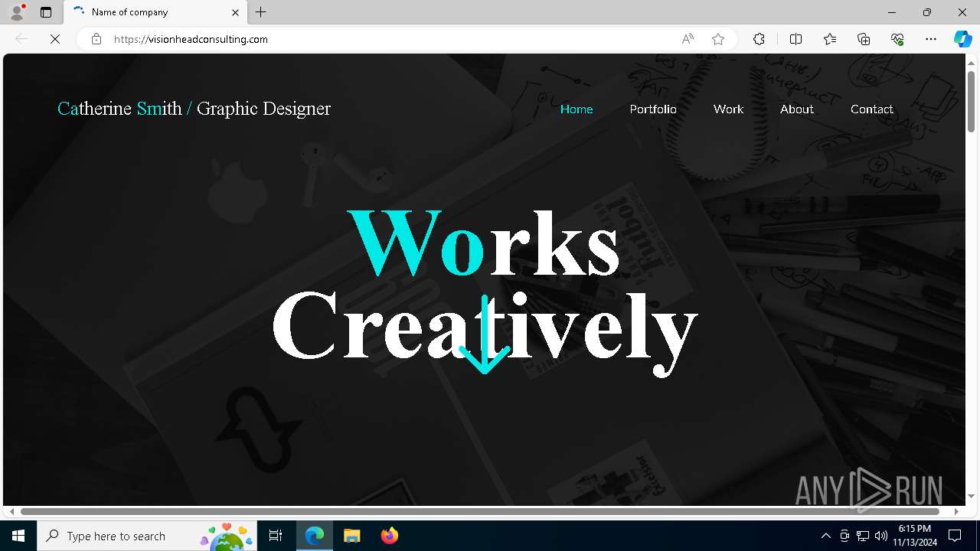The image size is (980, 551).
Task: Open the Contact nav link
Action: click(872, 109)
